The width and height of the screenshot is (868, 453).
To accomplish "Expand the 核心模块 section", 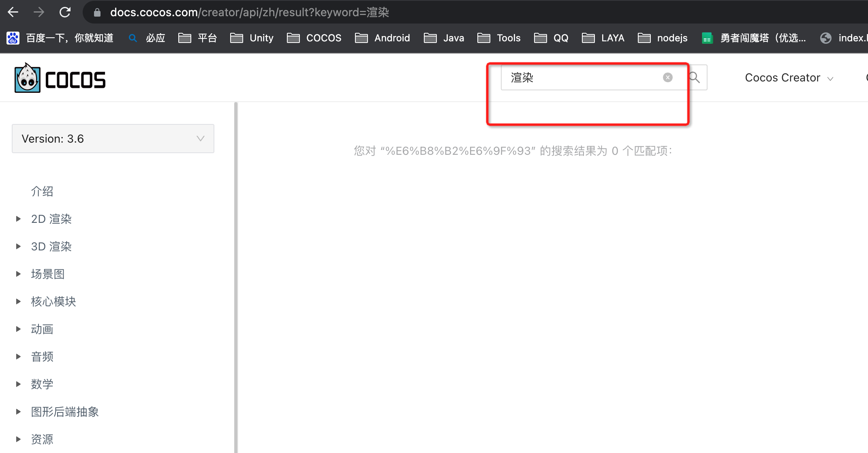I will click(x=18, y=301).
